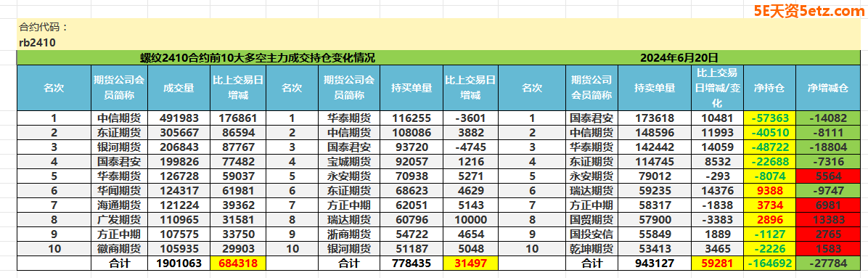
Task: Select 国泰君安 in the short positions ranking
Action: pos(591,118)
